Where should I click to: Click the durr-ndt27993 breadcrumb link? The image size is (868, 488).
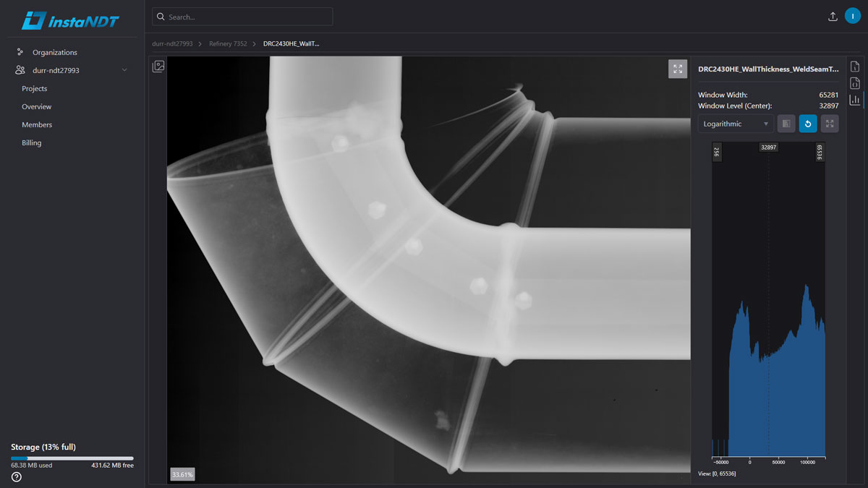tap(172, 44)
